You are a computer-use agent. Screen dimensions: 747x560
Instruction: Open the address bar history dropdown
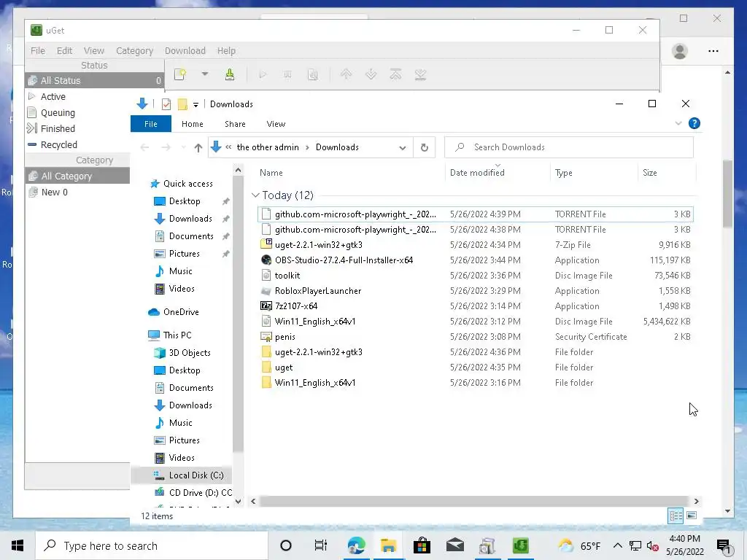[403, 147]
